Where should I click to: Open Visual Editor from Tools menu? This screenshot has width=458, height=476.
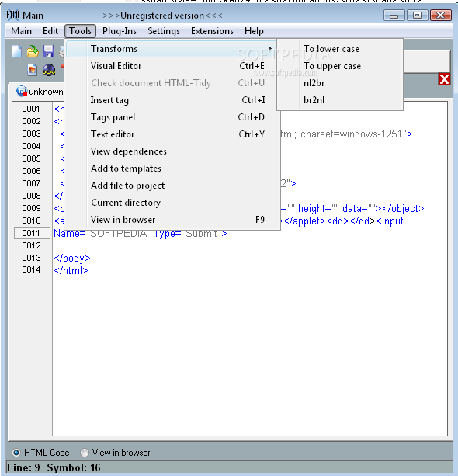172,66
